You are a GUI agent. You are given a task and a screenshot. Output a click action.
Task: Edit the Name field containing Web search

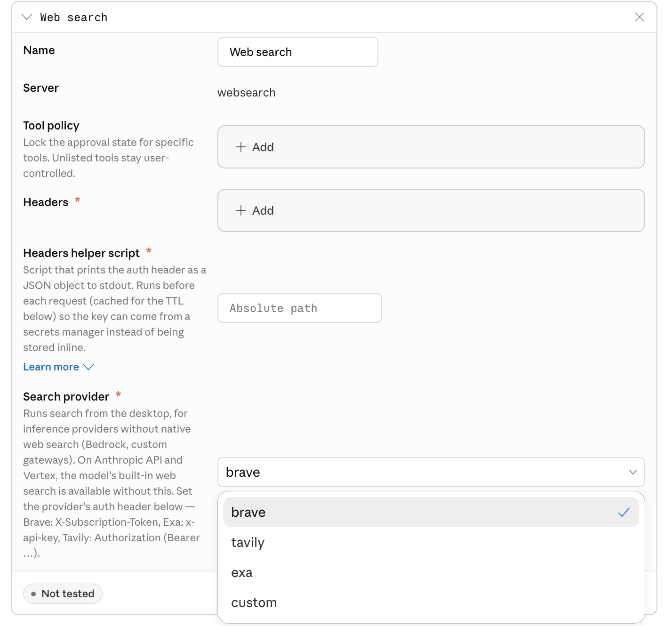(297, 52)
